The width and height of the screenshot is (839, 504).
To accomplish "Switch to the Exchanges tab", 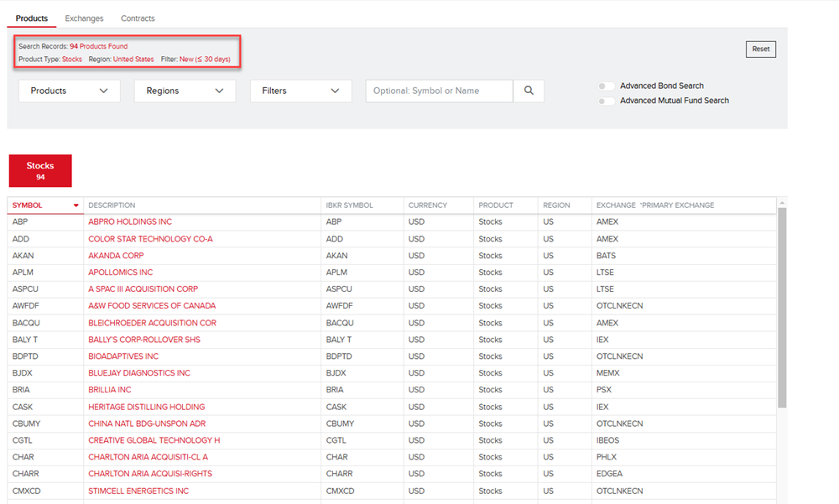I will tap(84, 18).
